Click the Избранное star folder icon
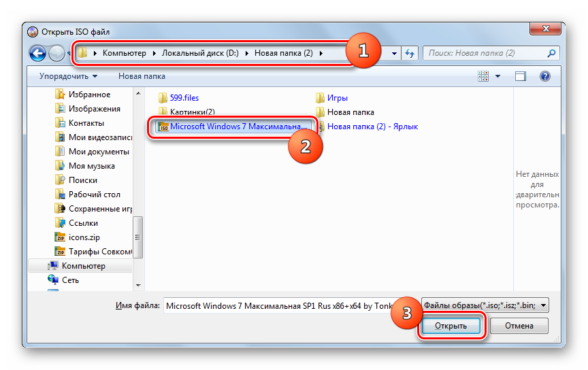 60,94
